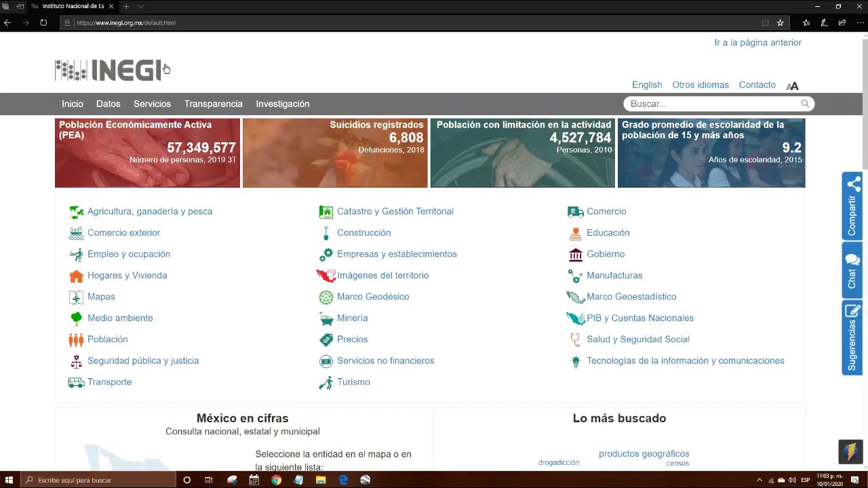Open the Inicio menu item
Screen dimensions: 868x488
coord(73,104)
